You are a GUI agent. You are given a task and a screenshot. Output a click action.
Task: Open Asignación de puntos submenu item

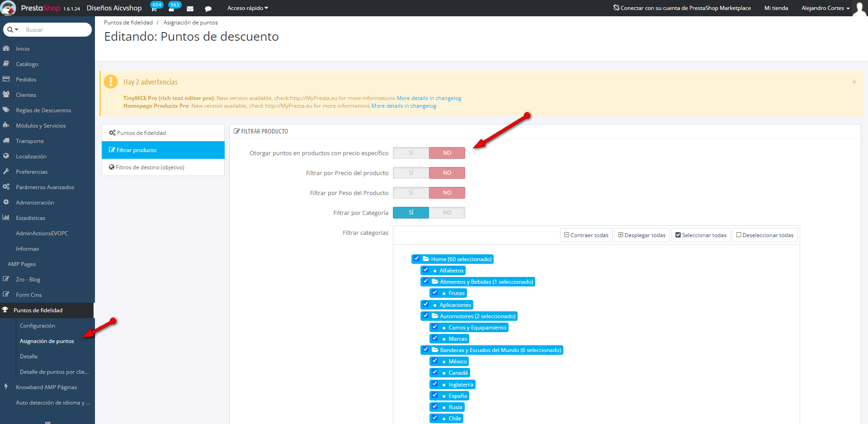pos(47,341)
